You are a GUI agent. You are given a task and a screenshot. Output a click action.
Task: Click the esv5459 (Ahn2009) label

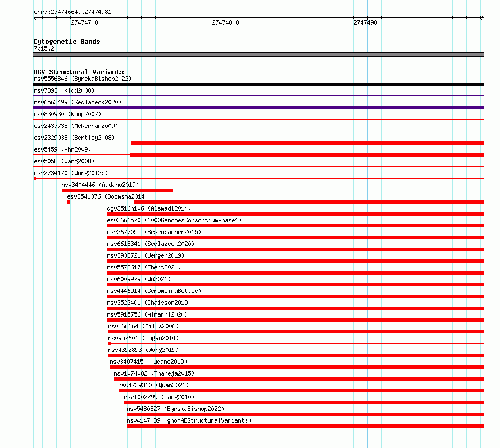(x=62, y=149)
